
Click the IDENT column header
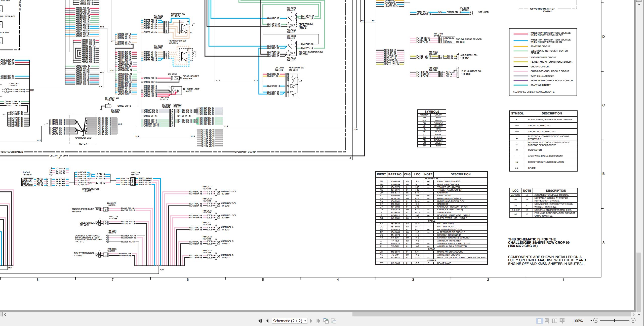tap(381, 174)
